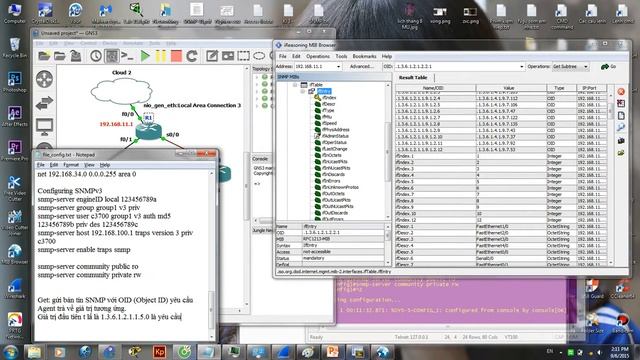
Task: Open Tools menu in MIB Browser
Action: (x=341, y=56)
